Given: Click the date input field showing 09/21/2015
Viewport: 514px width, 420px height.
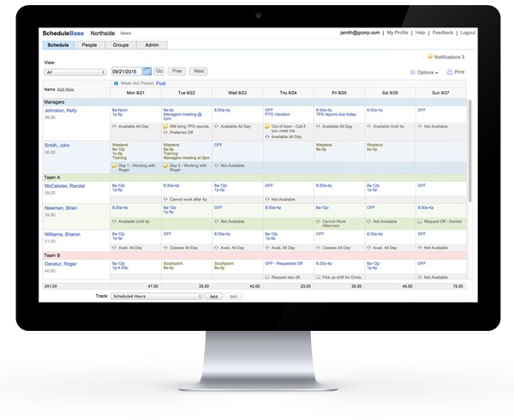Looking at the screenshot, I should tap(125, 71).
